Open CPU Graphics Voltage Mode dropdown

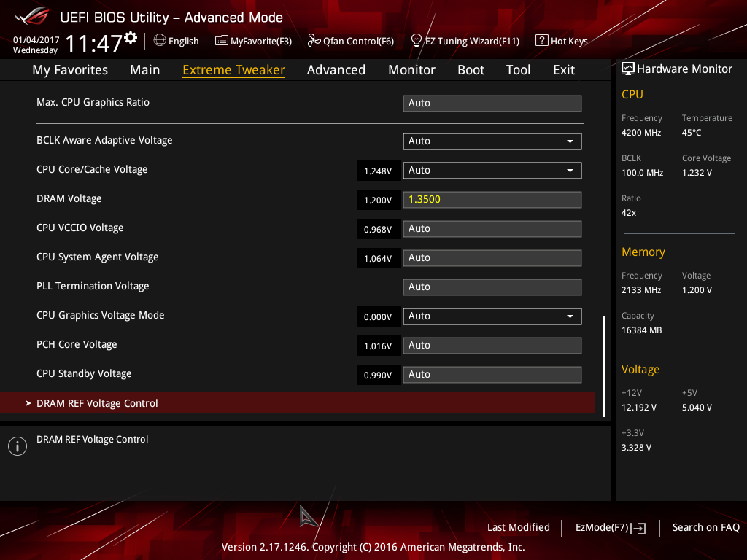click(x=492, y=316)
